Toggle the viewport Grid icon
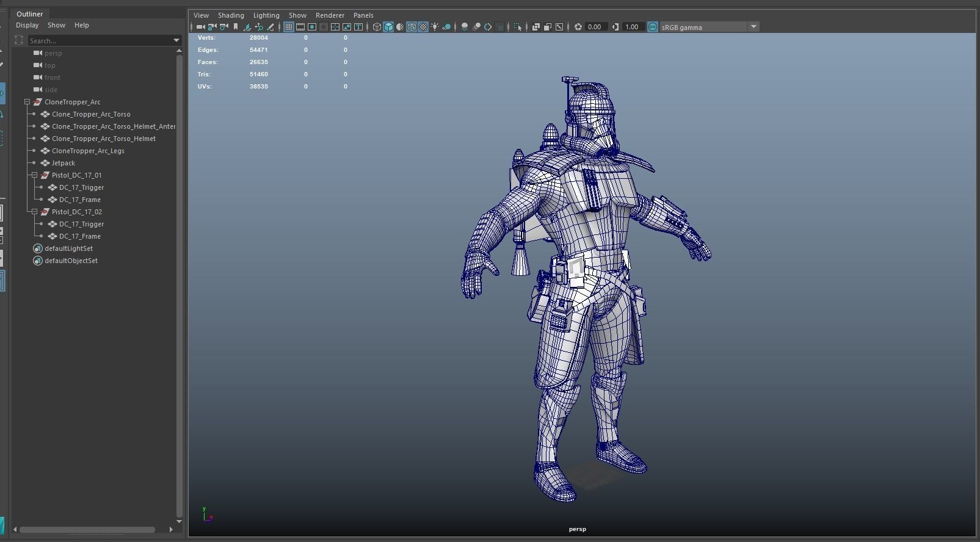Viewport: 980px width, 542px height. click(289, 27)
